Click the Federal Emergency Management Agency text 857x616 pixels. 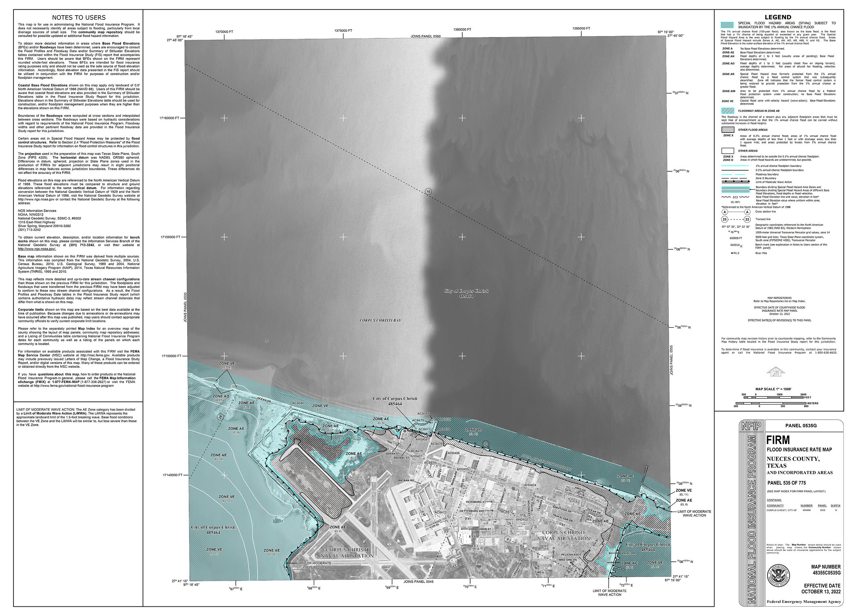click(x=804, y=602)
